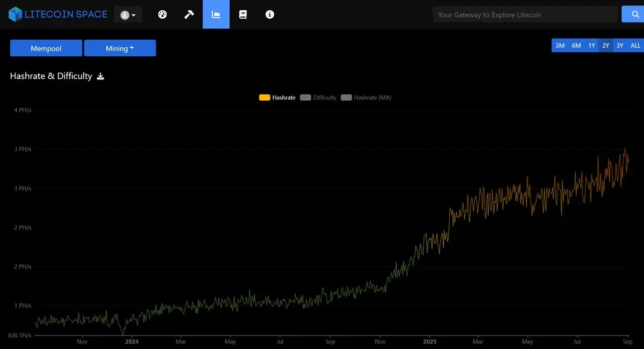This screenshot has height=349, width=644.
Task: Click the Mempool button
Action: [46, 48]
